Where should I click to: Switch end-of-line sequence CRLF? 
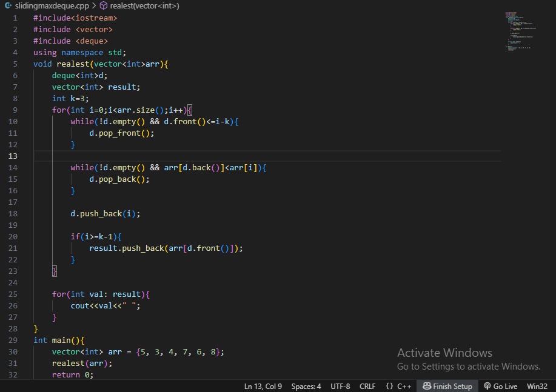pos(367,387)
